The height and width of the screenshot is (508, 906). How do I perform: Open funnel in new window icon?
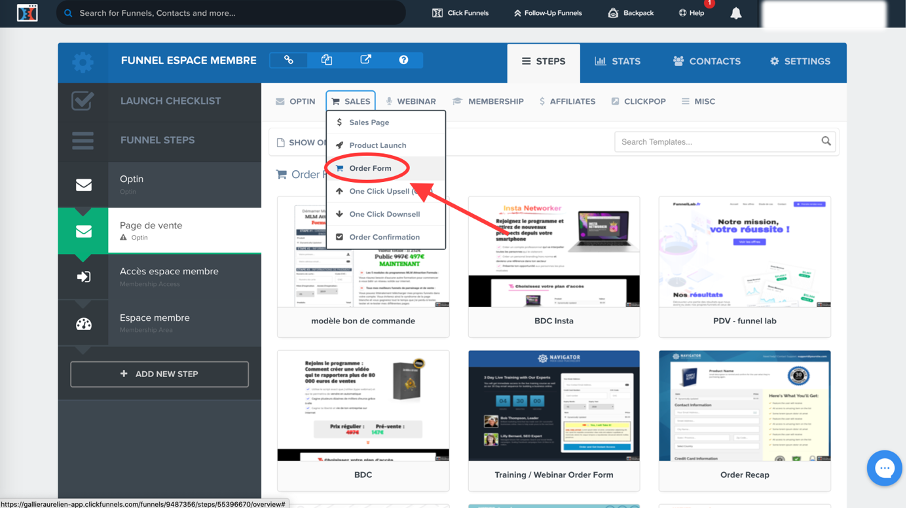(365, 60)
